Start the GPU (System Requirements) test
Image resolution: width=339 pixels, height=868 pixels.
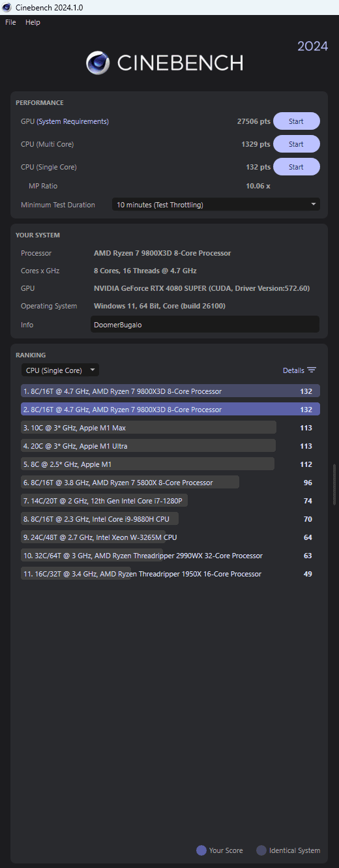[296, 121]
